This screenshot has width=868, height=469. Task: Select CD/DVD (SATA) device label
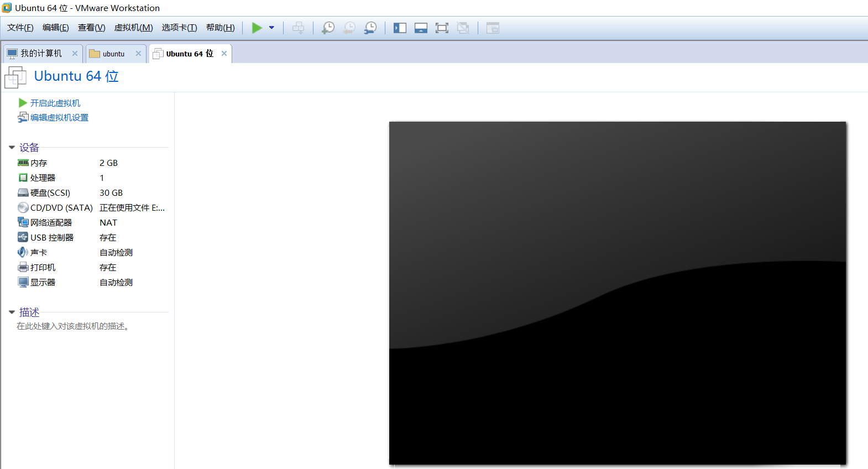pyautogui.click(x=61, y=207)
